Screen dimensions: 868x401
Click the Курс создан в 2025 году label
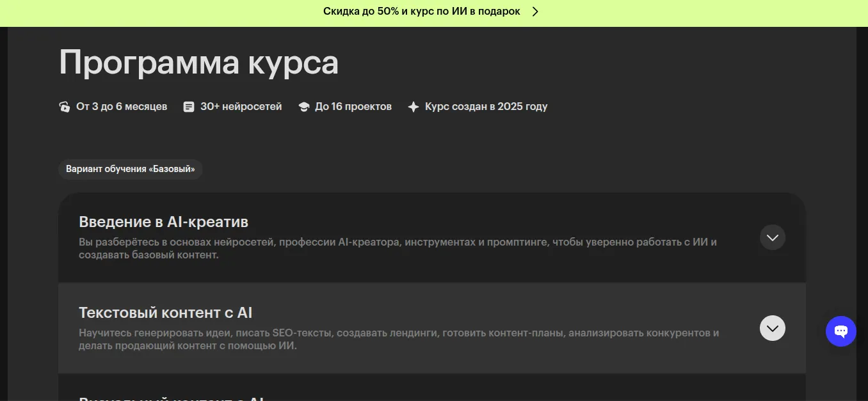[486, 107]
